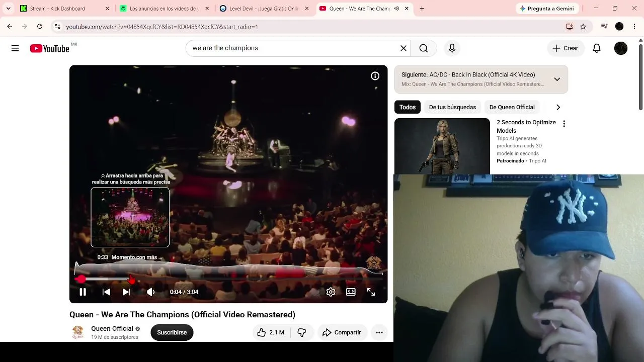Screen dimensions: 644x362
Task: Skip to the next video
Action: click(126, 292)
